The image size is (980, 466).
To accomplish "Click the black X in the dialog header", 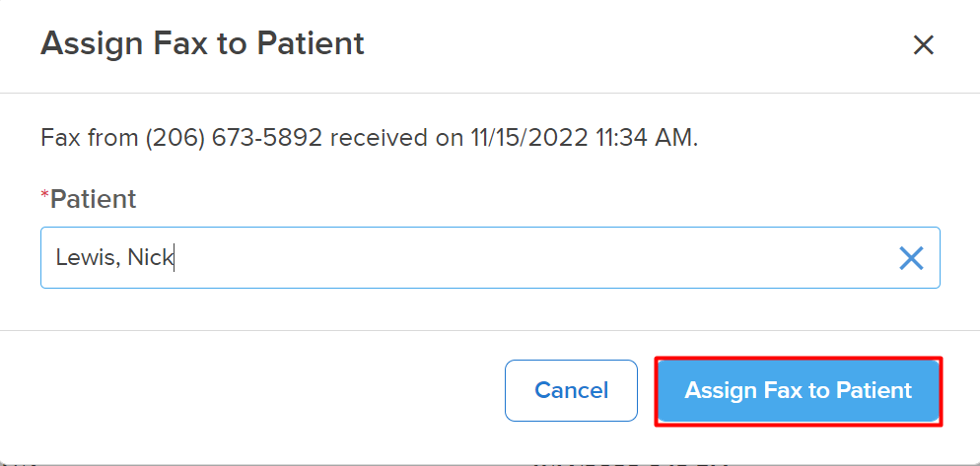I will point(923,45).
